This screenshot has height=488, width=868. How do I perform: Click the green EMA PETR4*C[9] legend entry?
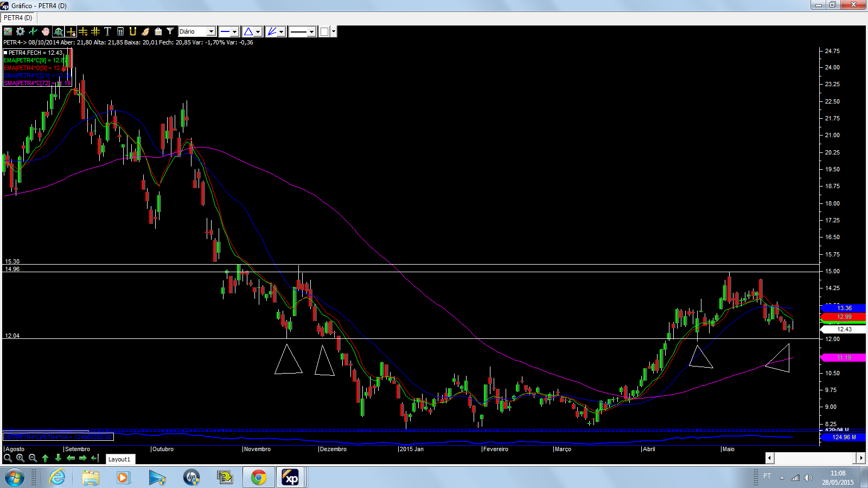pyautogui.click(x=35, y=60)
